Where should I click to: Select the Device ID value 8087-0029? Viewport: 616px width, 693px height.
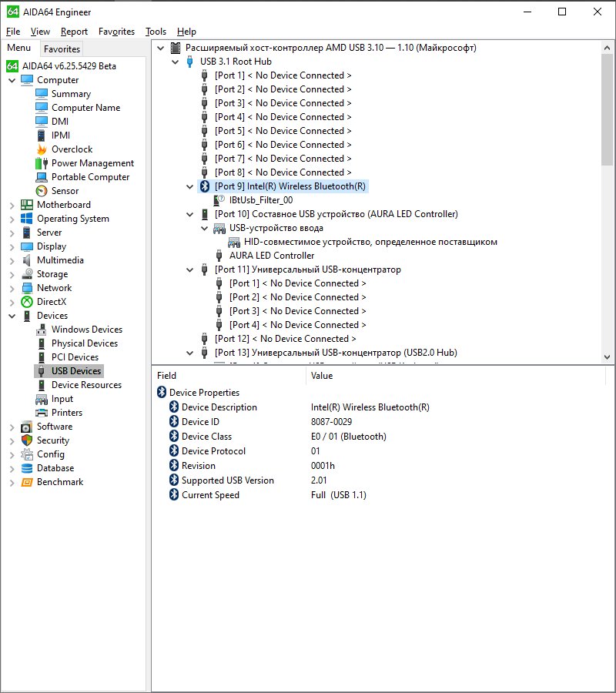coord(331,422)
